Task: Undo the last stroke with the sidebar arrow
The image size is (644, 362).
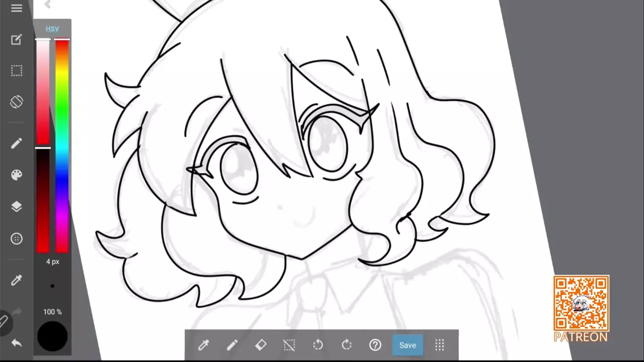Action: pyautogui.click(x=17, y=343)
